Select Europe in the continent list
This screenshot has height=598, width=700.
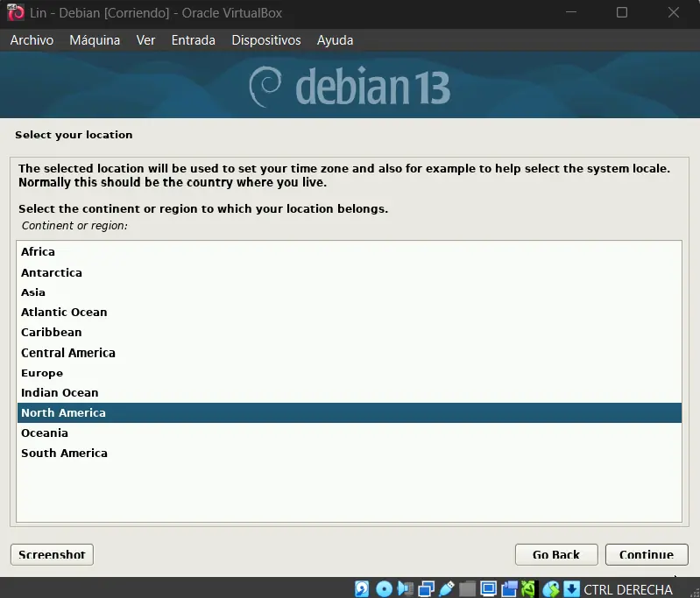42,373
